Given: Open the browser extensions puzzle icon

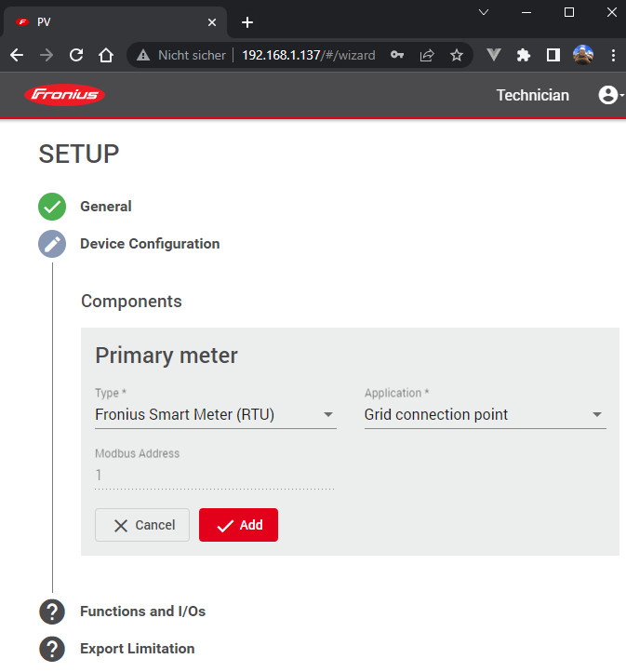Looking at the screenshot, I should 524,55.
